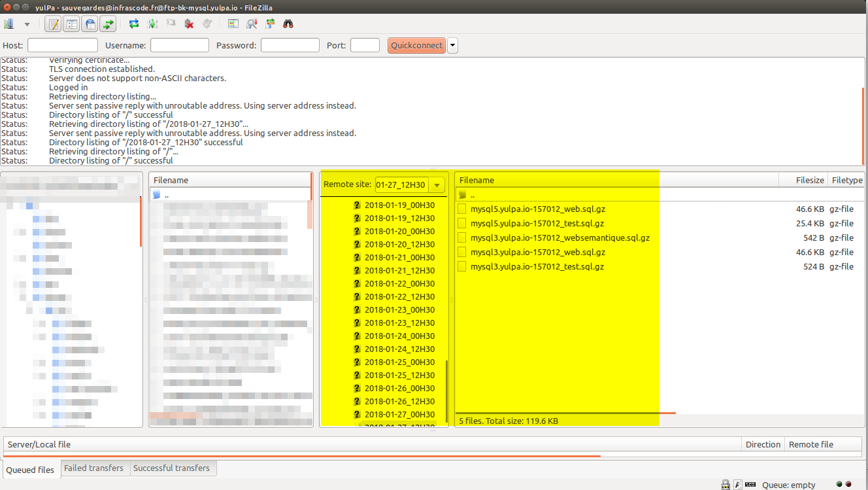Toggle the remote directory tree display
Screen dimensions: 868x490
pos(90,24)
